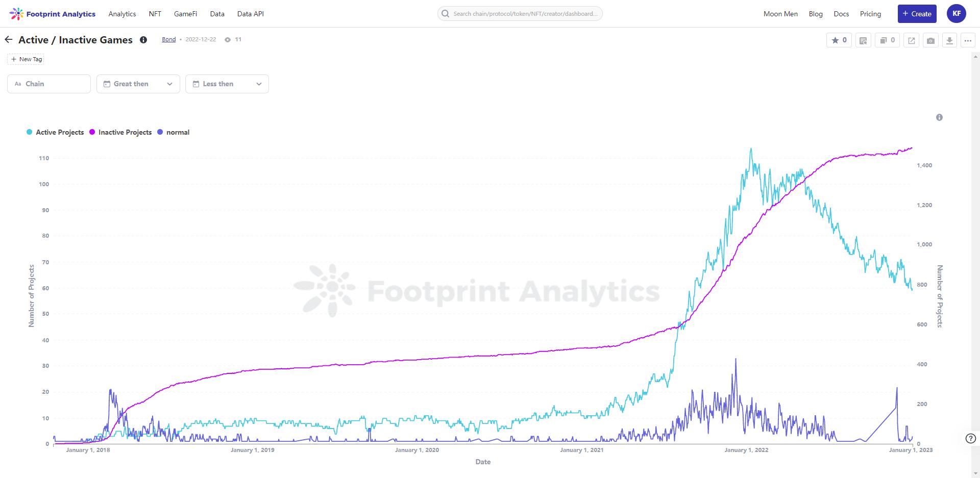
Task: Open the KF user avatar menu
Action: (x=956, y=14)
